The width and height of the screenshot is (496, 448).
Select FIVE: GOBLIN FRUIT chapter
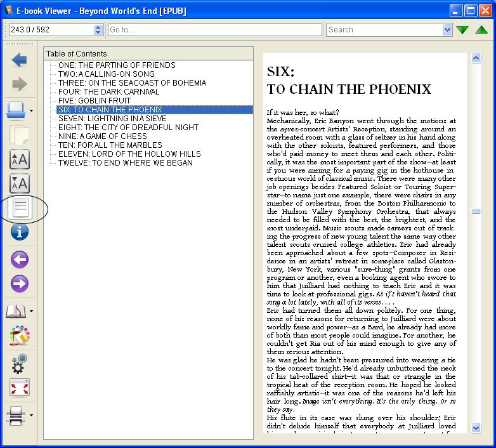(x=95, y=101)
